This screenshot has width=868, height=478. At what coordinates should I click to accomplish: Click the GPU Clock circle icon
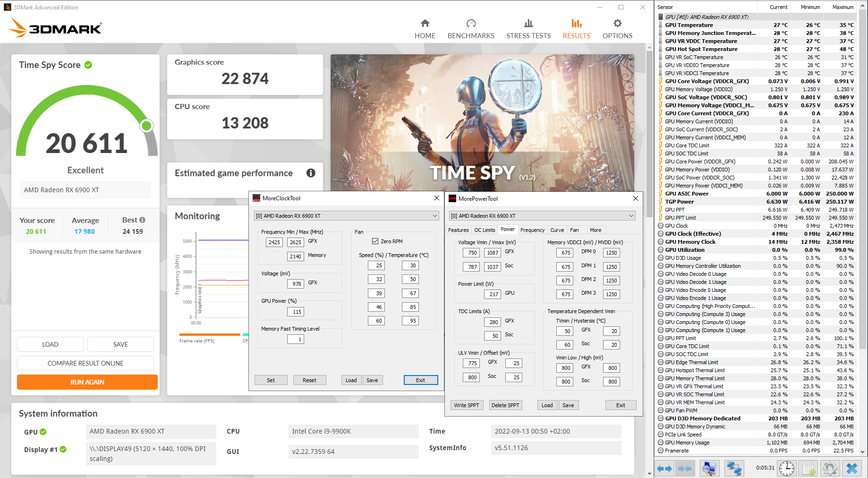click(661, 226)
